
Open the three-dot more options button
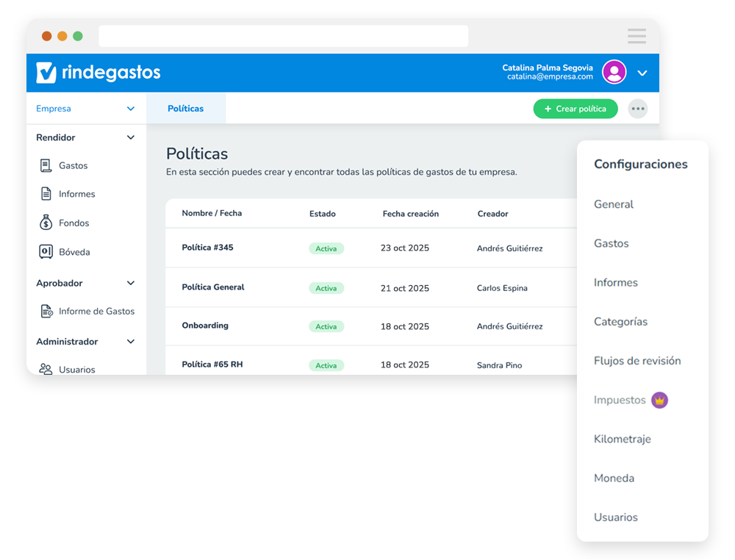[x=637, y=109]
